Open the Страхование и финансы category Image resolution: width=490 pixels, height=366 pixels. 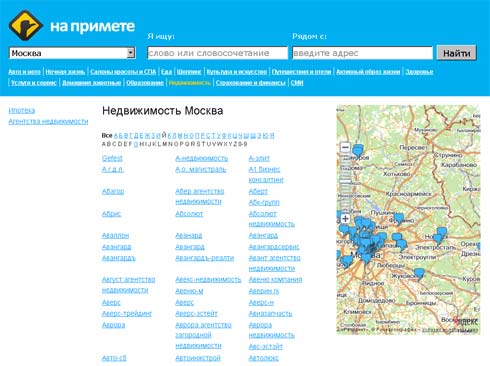pyautogui.click(x=251, y=83)
